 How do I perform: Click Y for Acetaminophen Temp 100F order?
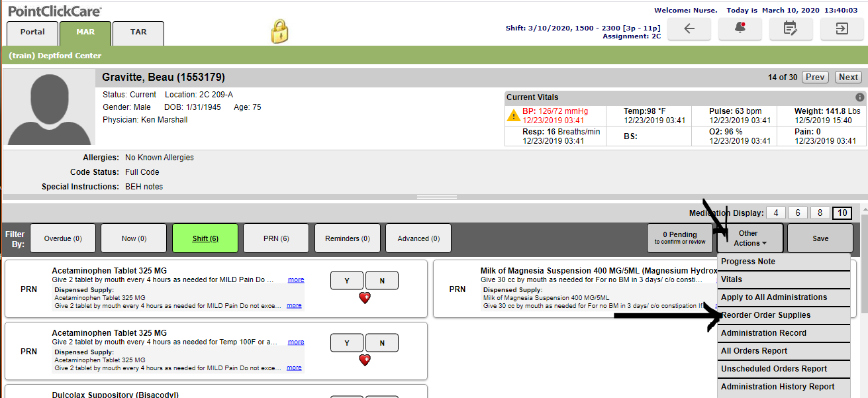coord(347,343)
